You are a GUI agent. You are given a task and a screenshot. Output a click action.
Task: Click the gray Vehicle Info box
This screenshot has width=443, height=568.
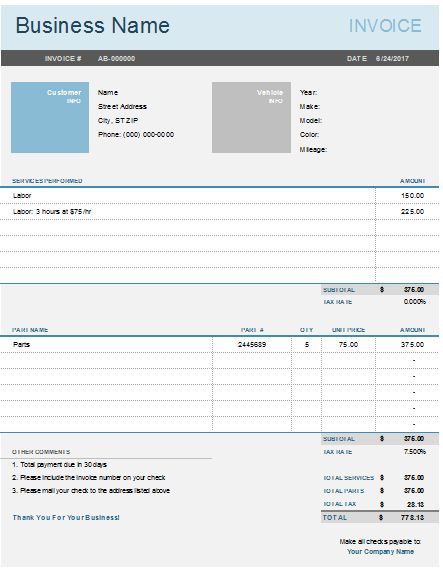tap(251, 117)
